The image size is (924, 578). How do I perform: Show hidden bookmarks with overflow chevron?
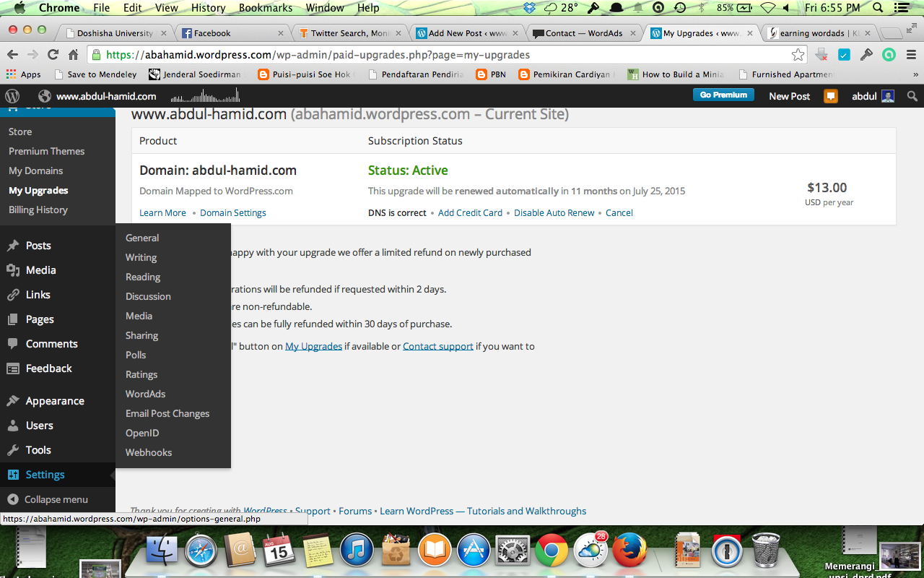(x=915, y=74)
